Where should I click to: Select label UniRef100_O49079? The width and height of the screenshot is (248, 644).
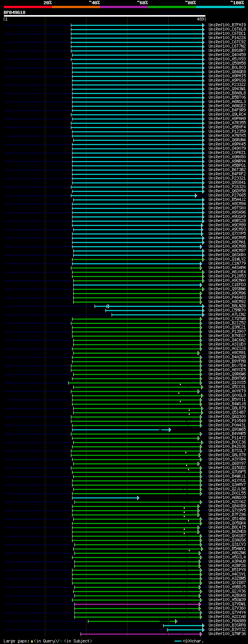227,148
